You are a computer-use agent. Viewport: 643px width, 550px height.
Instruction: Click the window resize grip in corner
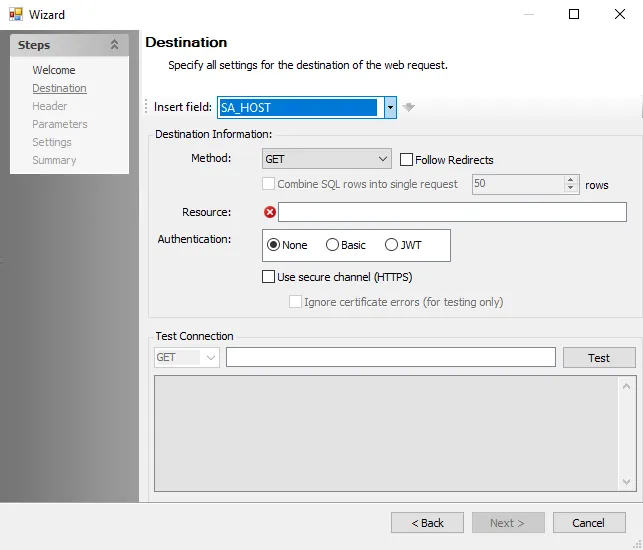pyautogui.click(x=637, y=544)
